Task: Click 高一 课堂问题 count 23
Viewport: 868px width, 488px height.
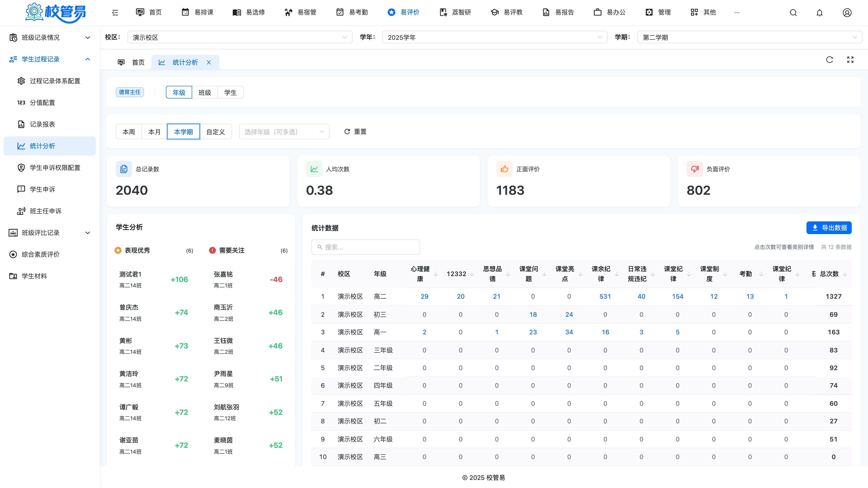Action: [x=533, y=332]
